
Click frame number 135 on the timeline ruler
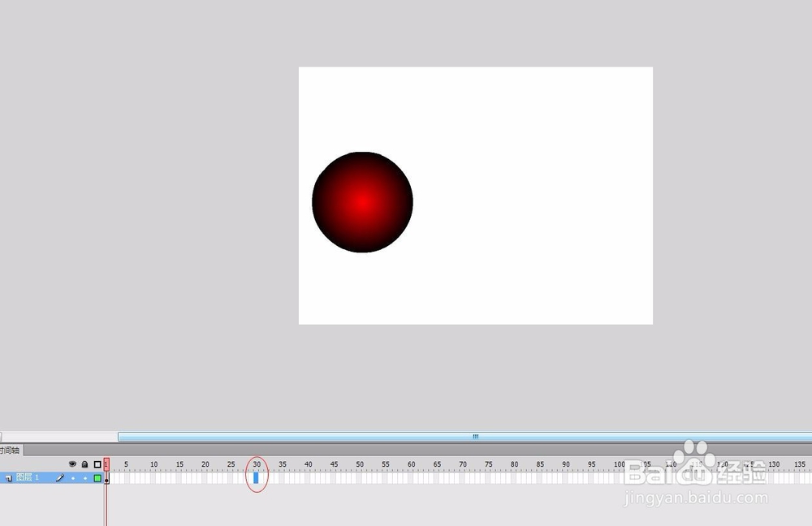pyautogui.click(x=800, y=464)
